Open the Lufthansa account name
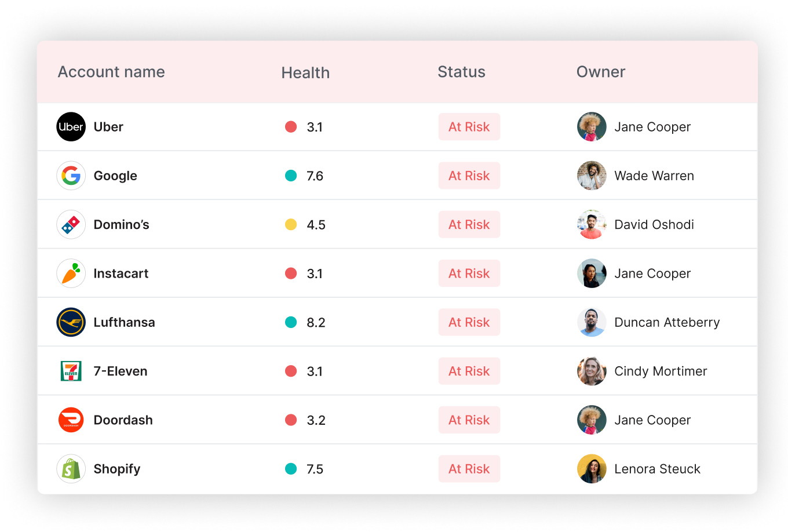The image size is (788, 532). [x=125, y=322]
